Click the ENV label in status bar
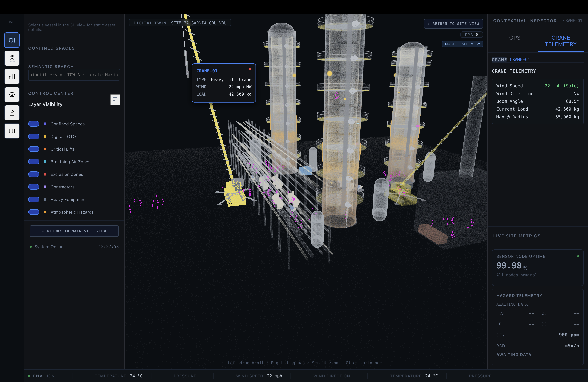The image size is (588, 382). (38, 376)
